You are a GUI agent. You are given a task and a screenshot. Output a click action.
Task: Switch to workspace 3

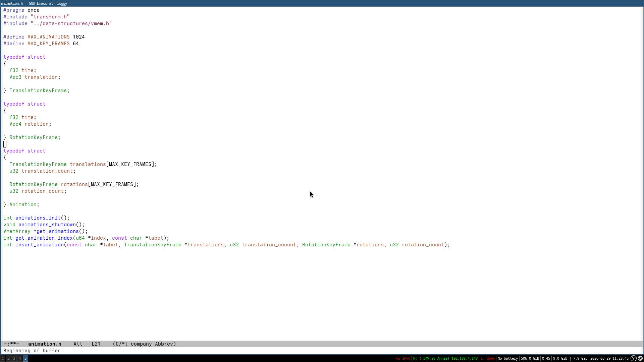(14, 359)
